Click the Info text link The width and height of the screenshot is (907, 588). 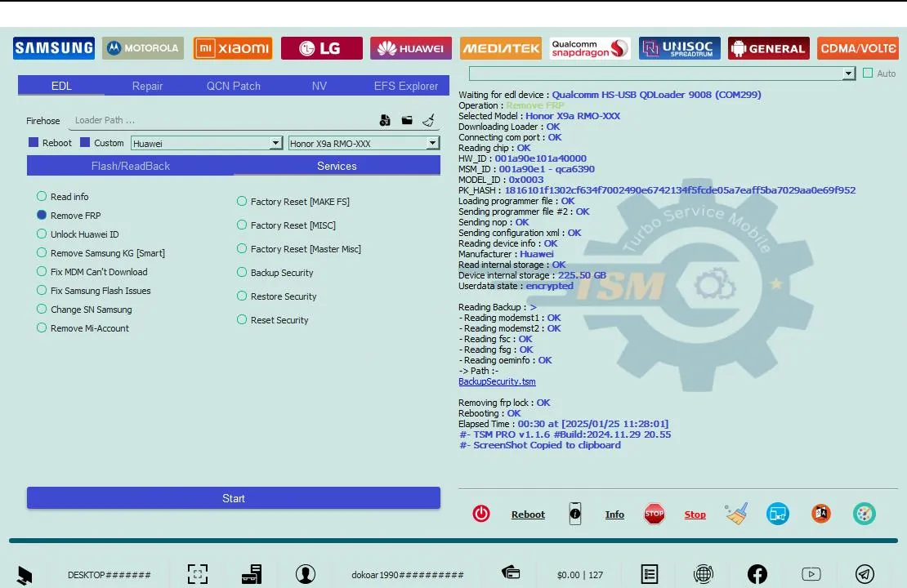615,514
